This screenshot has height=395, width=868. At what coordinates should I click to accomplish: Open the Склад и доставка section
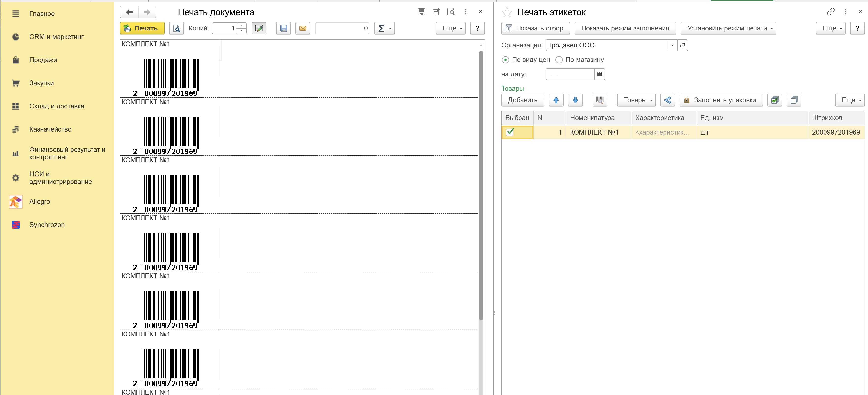(57, 106)
